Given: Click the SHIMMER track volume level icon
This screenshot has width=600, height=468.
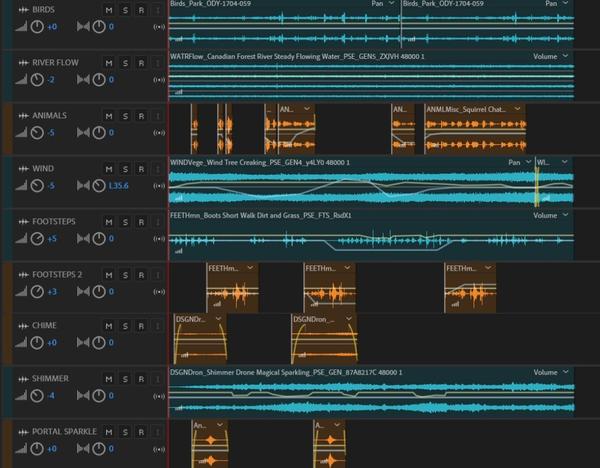Looking at the screenshot, I should (21, 396).
